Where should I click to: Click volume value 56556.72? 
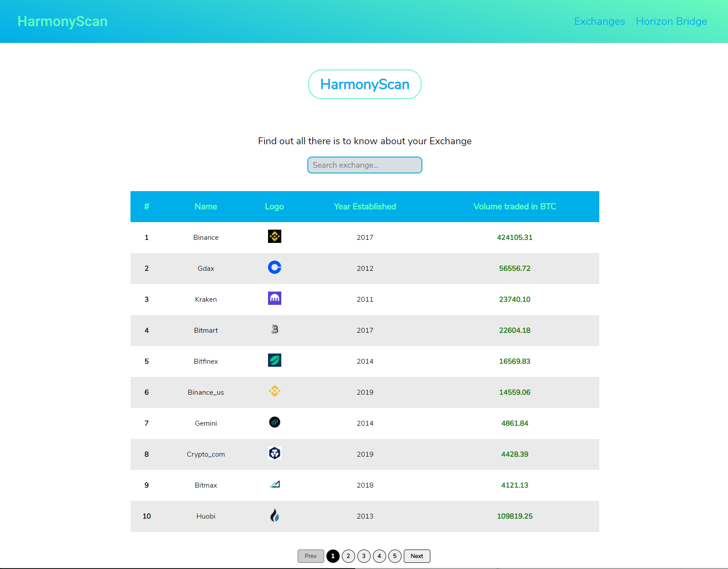click(515, 269)
